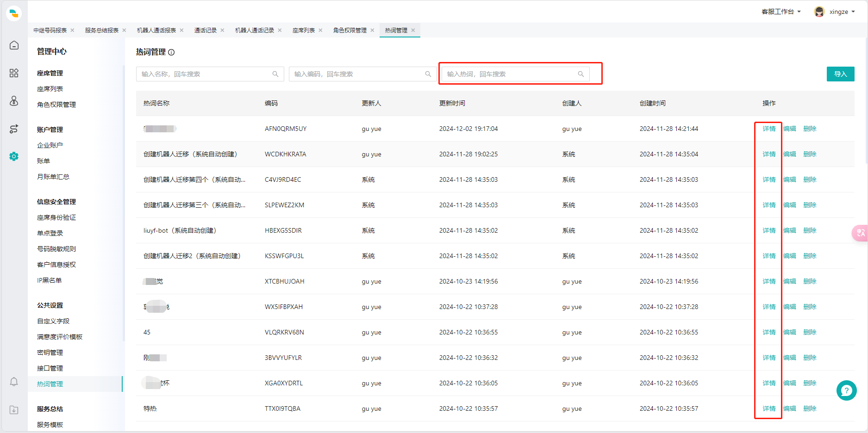The image size is (868, 433).
Task: Open 详情 for code AFN0QRM5UY row
Action: click(x=769, y=129)
